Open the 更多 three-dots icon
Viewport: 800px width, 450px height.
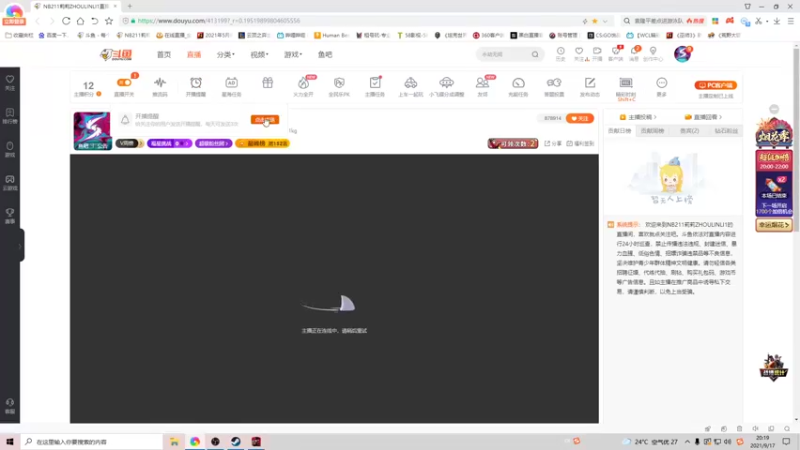click(x=662, y=83)
